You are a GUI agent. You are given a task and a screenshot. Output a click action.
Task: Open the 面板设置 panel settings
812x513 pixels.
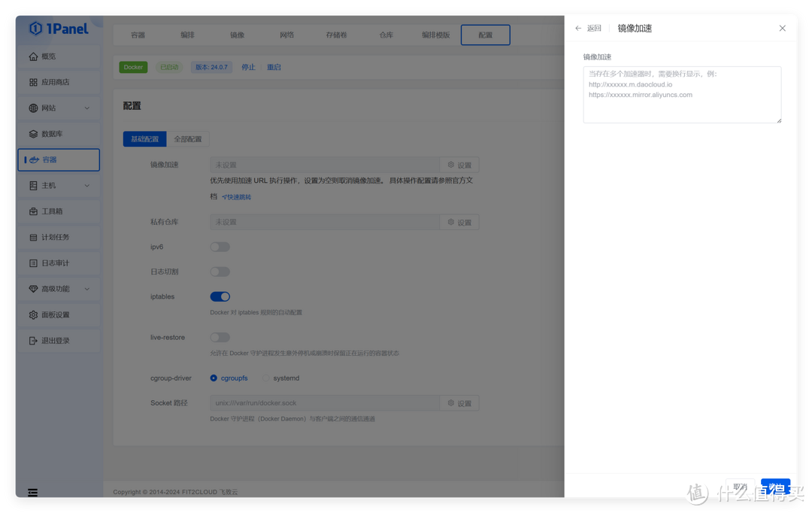(58, 314)
